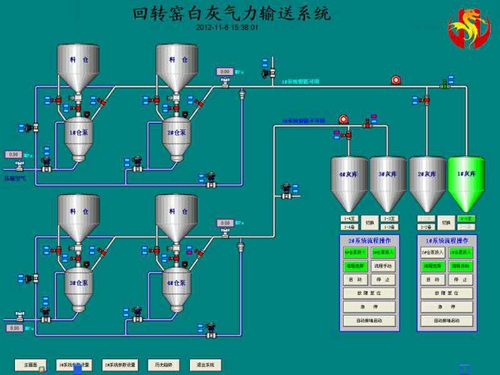Open 主画面 screen
500x375 pixels.
point(30,365)
